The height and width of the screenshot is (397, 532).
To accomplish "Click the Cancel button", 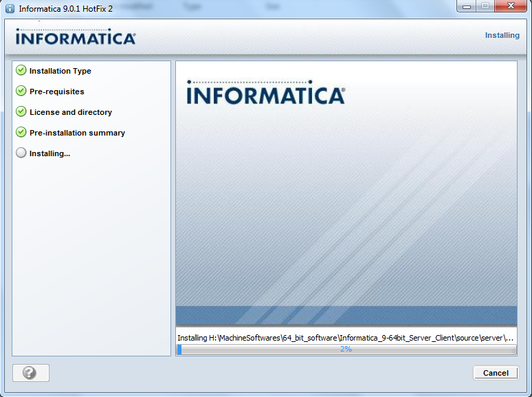I will click(x=495, y=373).
